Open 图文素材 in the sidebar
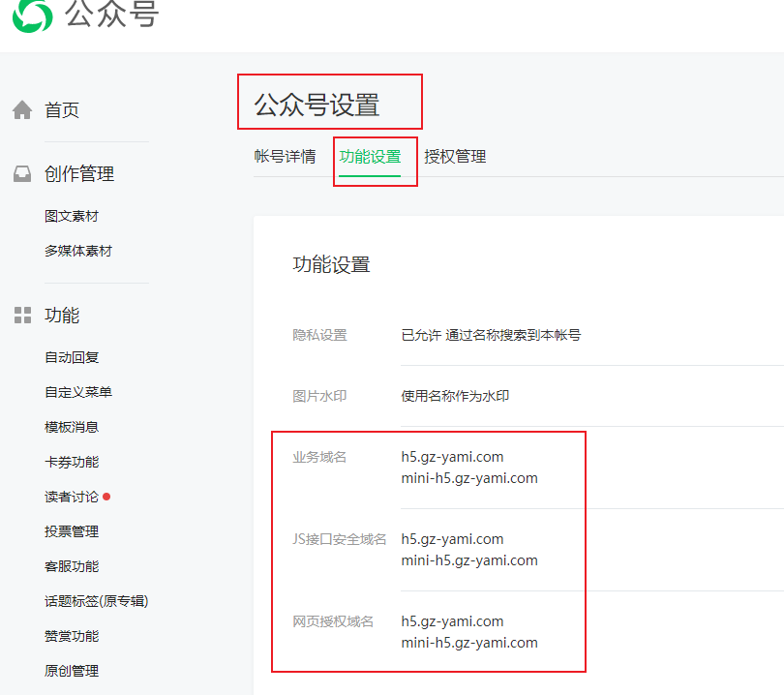 pyautogui.click(x=72, y=216)
